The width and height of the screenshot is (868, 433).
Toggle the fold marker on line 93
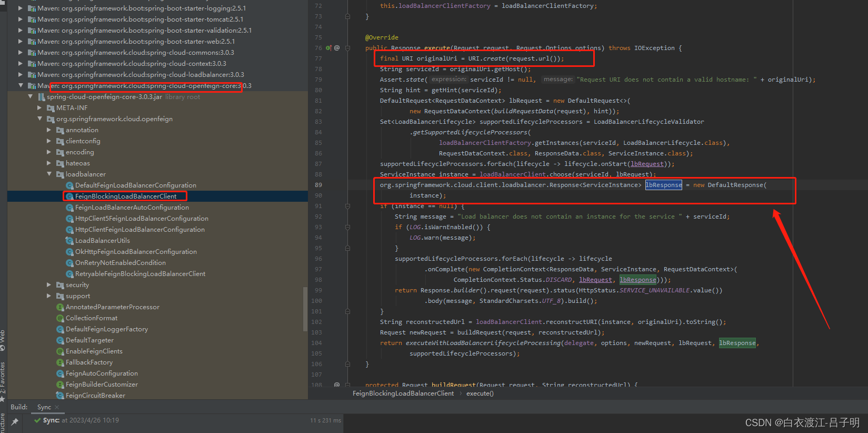pyautogui.click(x=347, y=227)
